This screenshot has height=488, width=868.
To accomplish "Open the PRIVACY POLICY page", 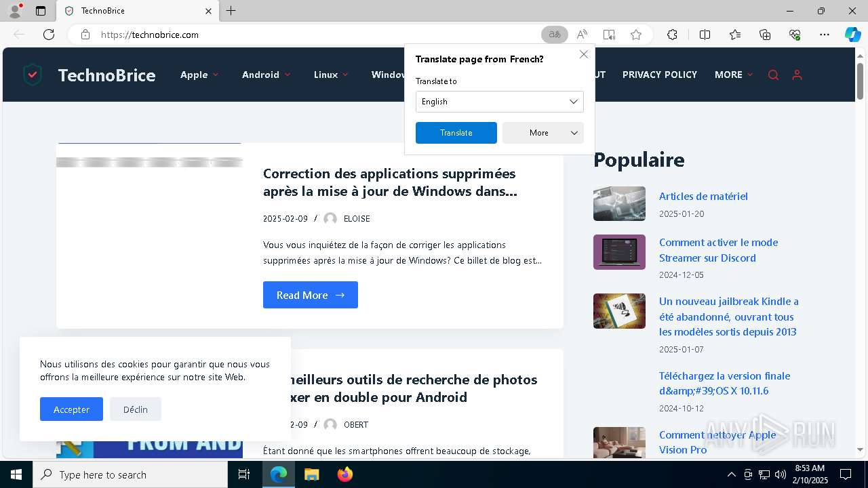I will [x=660, y=75].
